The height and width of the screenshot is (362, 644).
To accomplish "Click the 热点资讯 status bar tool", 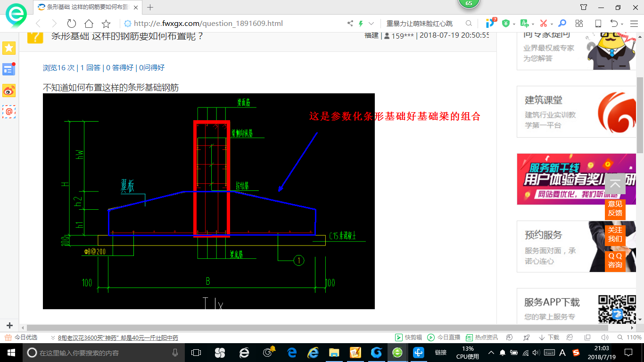I will 482,337.
